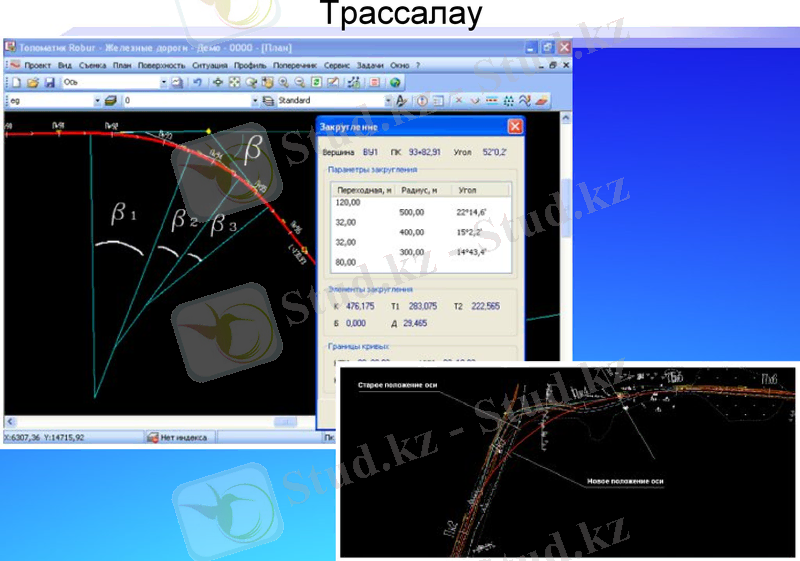Save project with the floppy disk icon
Image resolution: width=800 pixels, height=561 pixels.
point(49,82)
